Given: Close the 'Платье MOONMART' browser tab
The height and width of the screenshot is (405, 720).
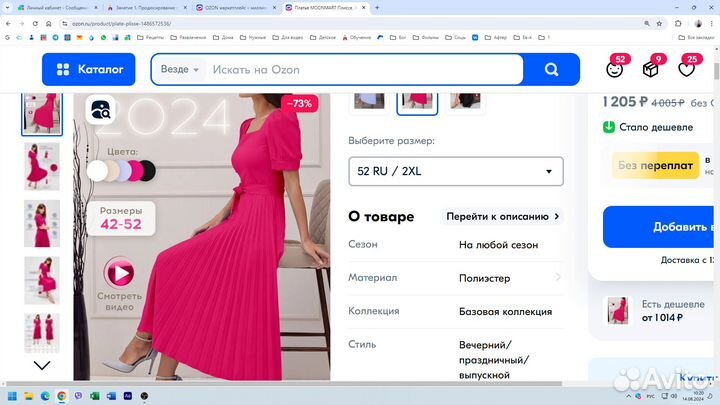Looking at the screenshot, I should [x=364, y=8].
